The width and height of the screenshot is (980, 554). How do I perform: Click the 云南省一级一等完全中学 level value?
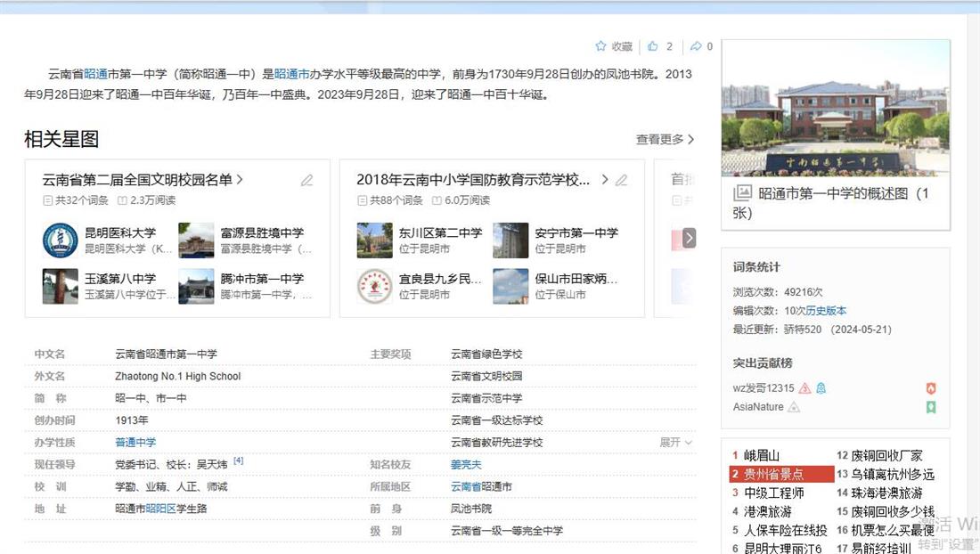(x=507, y=531)
